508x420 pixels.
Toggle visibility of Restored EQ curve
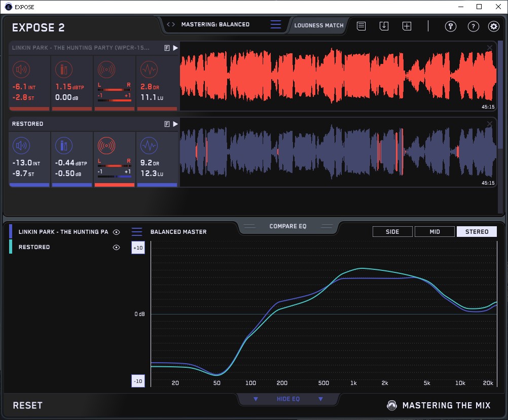tap(116, 247)
